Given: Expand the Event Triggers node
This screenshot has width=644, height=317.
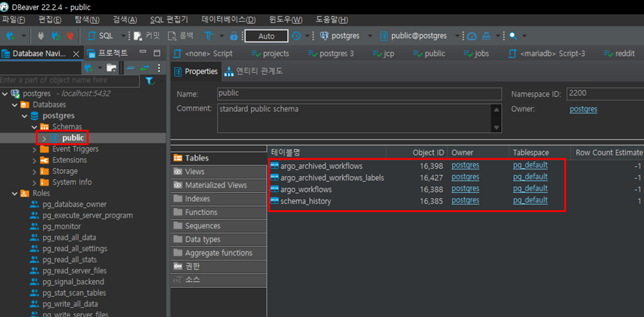Looking at the screenshot, I should pyautogui.click(x=34, y=149).
